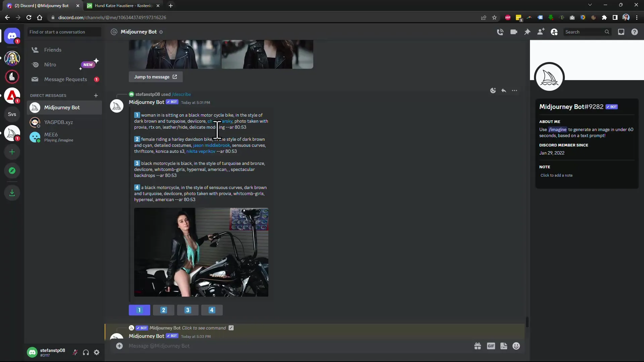
Task: Toggle headphones deafen
Action: click(86, 352)
